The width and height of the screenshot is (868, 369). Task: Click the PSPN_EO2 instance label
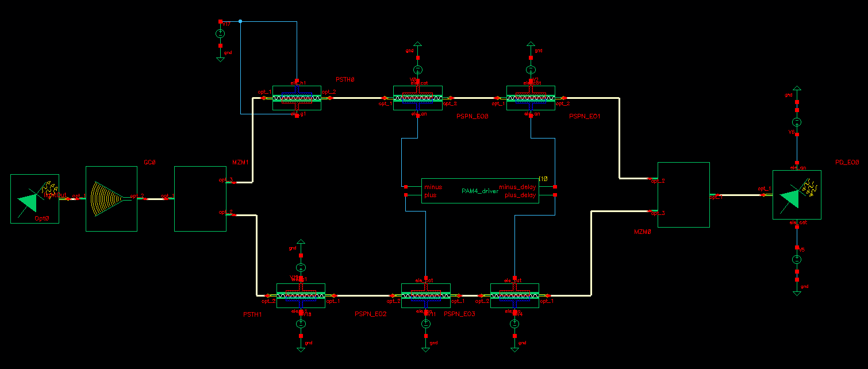pyautogui.click(x=371, y=314)
